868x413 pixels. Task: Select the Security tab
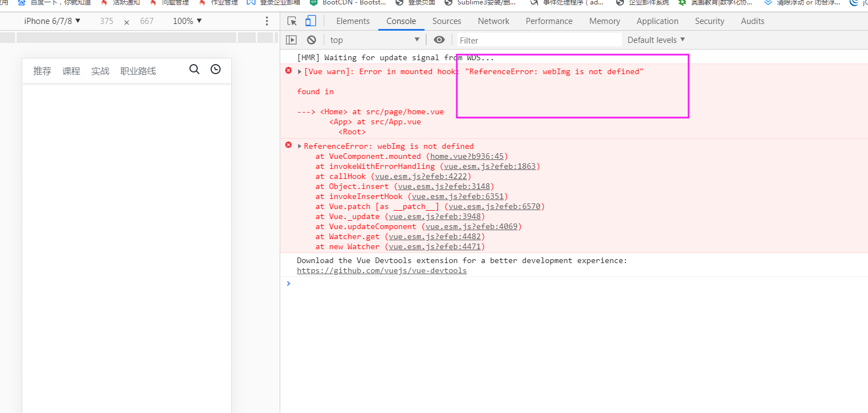pos(710,21)
